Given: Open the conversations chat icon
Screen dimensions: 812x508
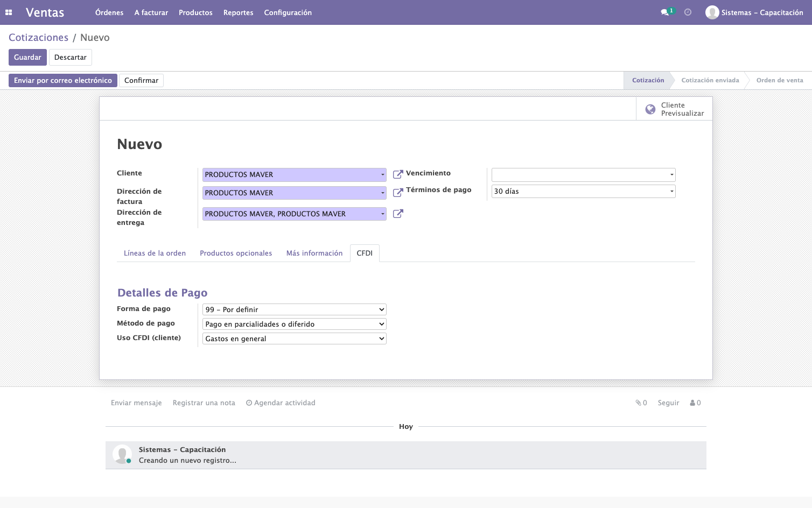Looking at the screenshot, I should pos(665,12).
